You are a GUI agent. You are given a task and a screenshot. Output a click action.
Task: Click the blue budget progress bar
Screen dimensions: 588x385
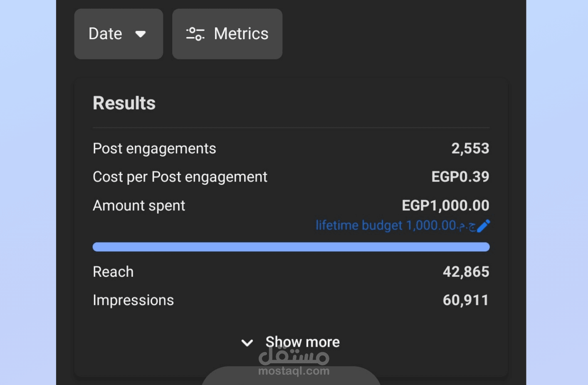pyautogui.click(x=291, y=247)
